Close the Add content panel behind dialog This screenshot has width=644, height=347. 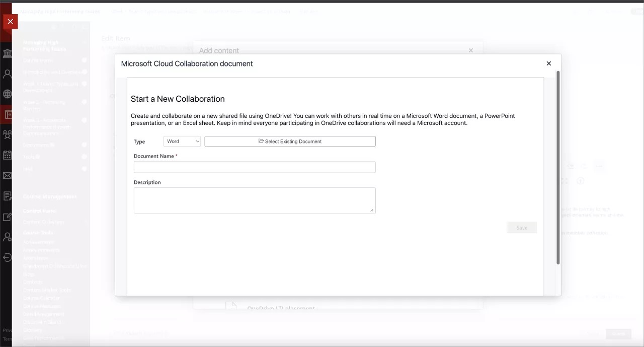pyautogui.click(x=471, y=50)
